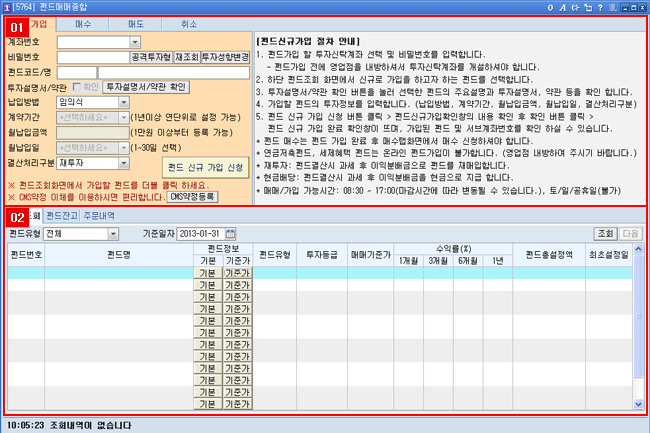Open the 결산처리구분 dropdown showing 재투자
This screenshot has height=433, width=650.
124,161
